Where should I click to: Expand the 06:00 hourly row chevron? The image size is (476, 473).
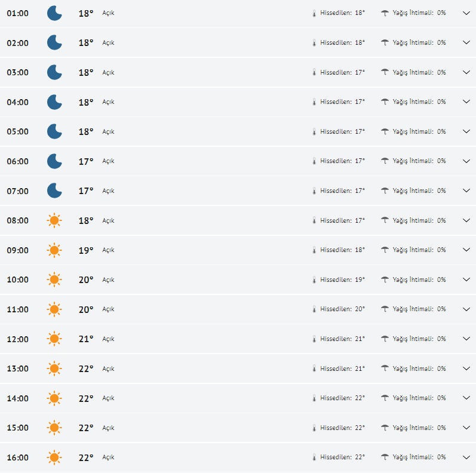(x=466, y=161)
